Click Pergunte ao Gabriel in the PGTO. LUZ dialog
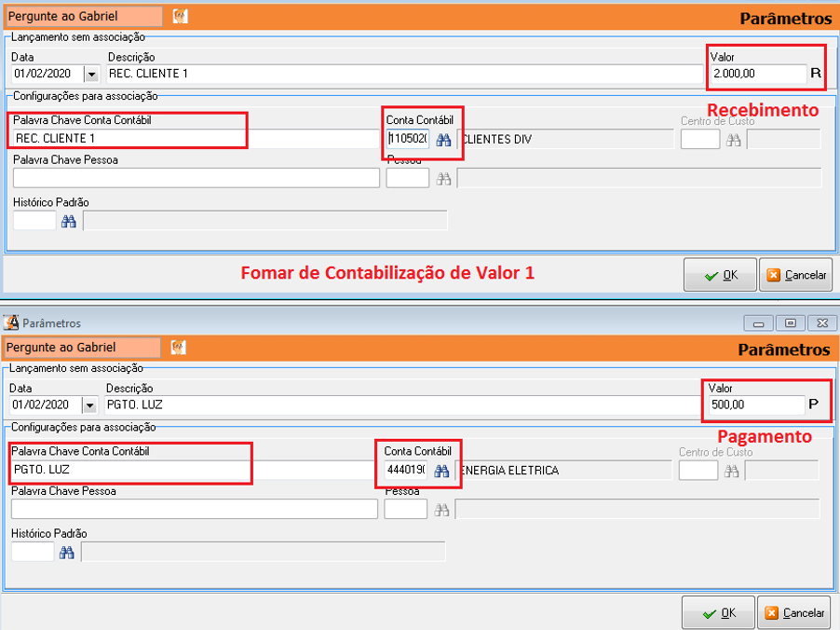Screen dimensions: 840x630 pyautogui.click(x=83, y=348)
